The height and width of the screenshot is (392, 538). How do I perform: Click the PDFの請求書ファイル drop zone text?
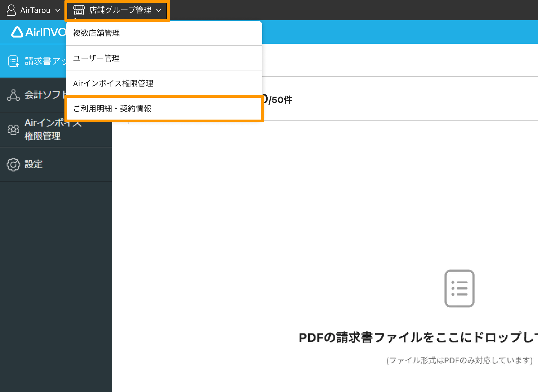[418, 337]
